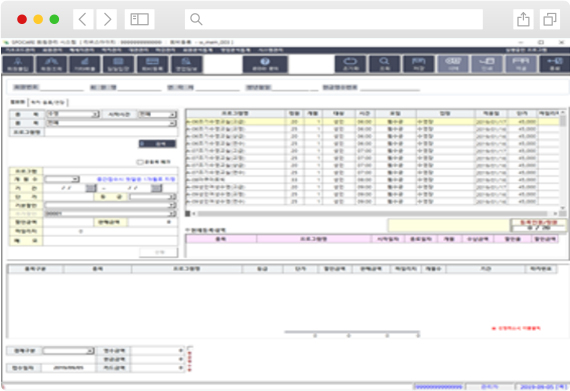Screen dimensions: 570x391
Task: Click the loop-arrow reset icon in app toolbar
Action: pos(350,64)
